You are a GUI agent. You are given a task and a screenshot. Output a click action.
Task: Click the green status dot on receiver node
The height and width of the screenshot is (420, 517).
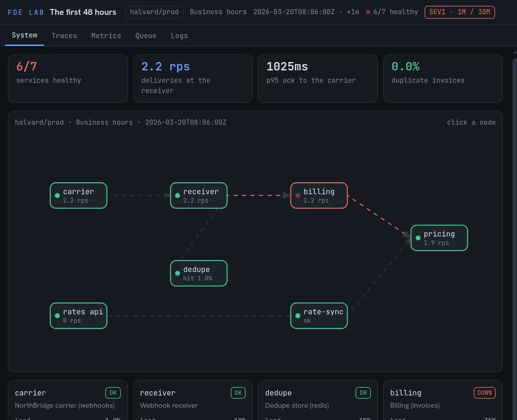pyautogui.click(x=177, y=195)
